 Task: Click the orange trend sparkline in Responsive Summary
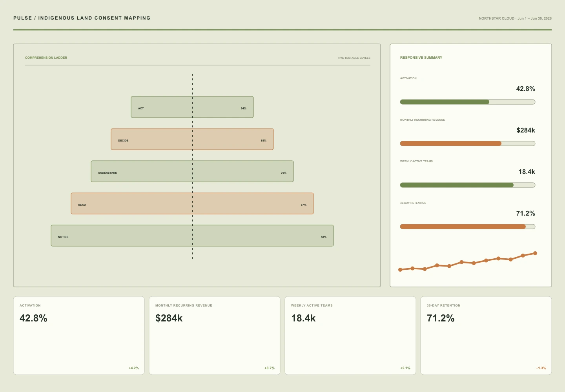point(468,261)
